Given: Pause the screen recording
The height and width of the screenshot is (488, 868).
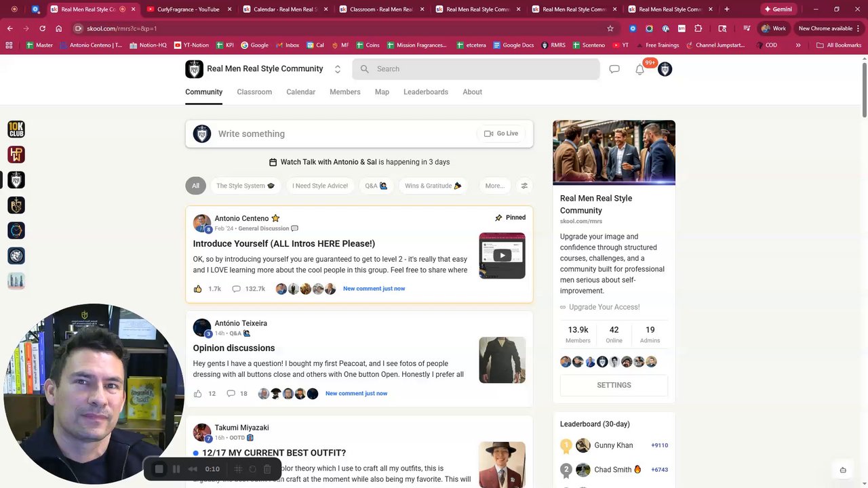Looking at the screenshot, I should pyautogui.click(x=176, y=469).
